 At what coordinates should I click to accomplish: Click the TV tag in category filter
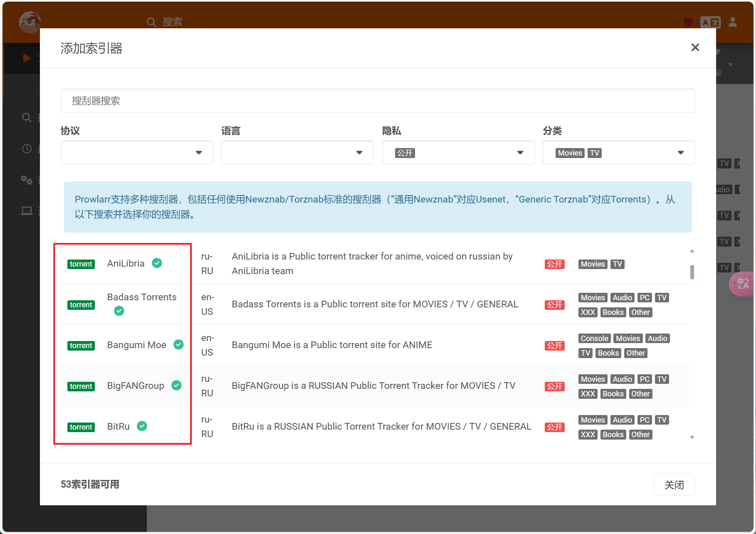[595, 153]
